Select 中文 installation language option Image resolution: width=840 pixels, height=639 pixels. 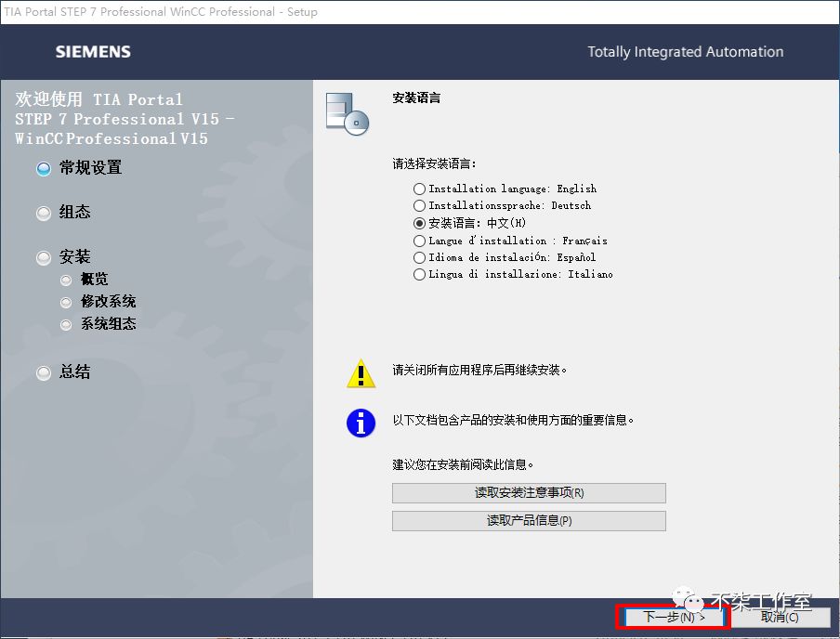419,223
